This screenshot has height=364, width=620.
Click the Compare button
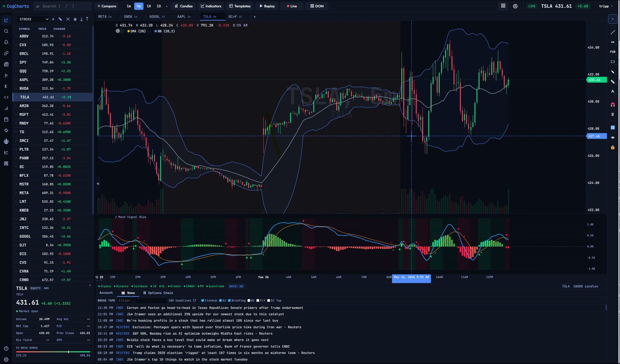[107, 6]
